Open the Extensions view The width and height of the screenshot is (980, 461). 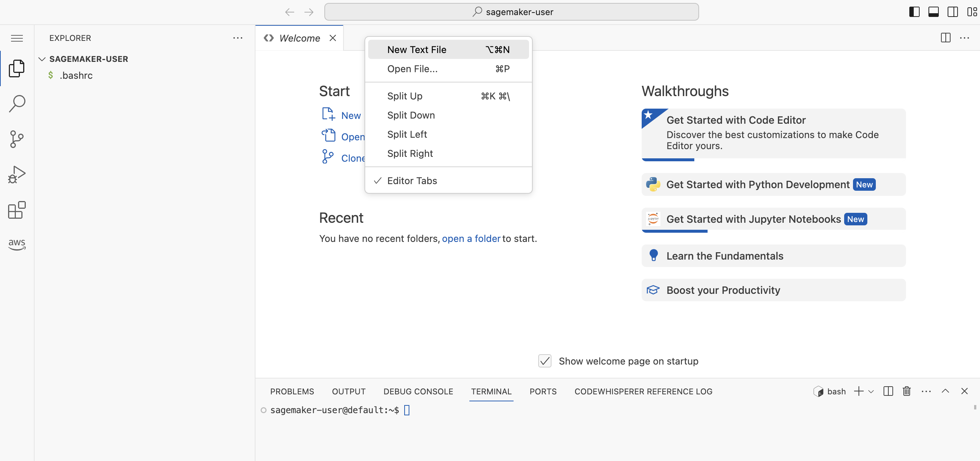tap(17, 210)
